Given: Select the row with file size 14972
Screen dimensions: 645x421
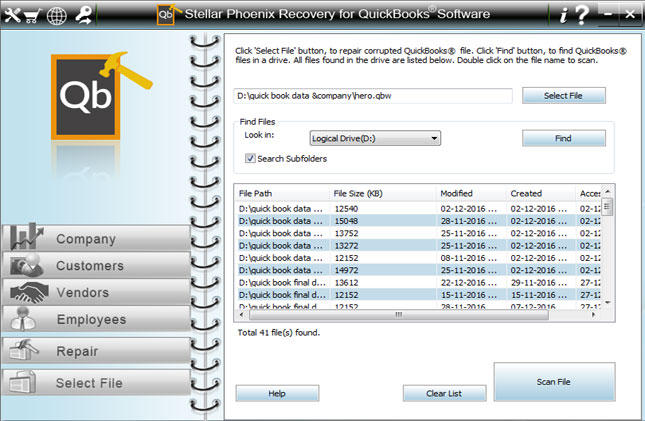Looking at the screenshot, I should (x=418, y=270).
